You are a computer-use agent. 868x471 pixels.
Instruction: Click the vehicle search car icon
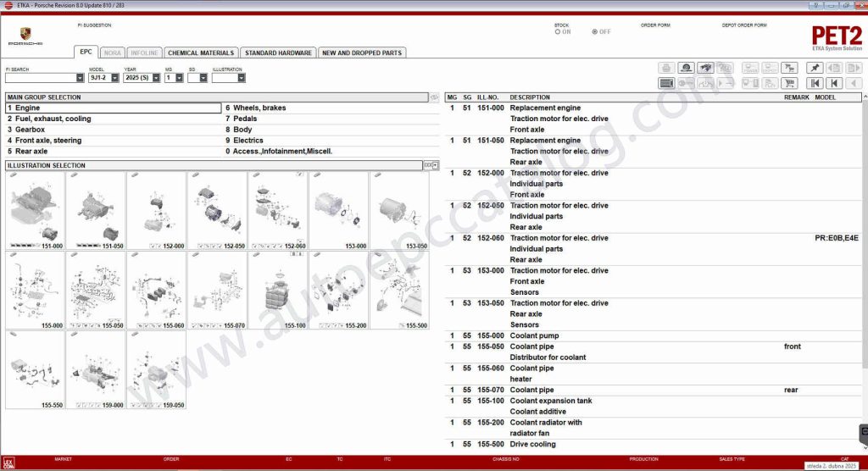(x=705, y=68)
